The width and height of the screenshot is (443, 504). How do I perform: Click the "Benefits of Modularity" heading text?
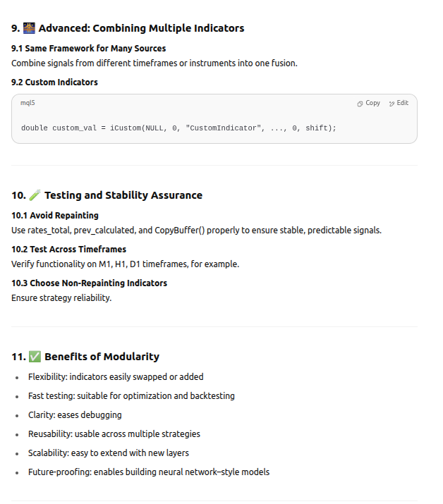102,357
